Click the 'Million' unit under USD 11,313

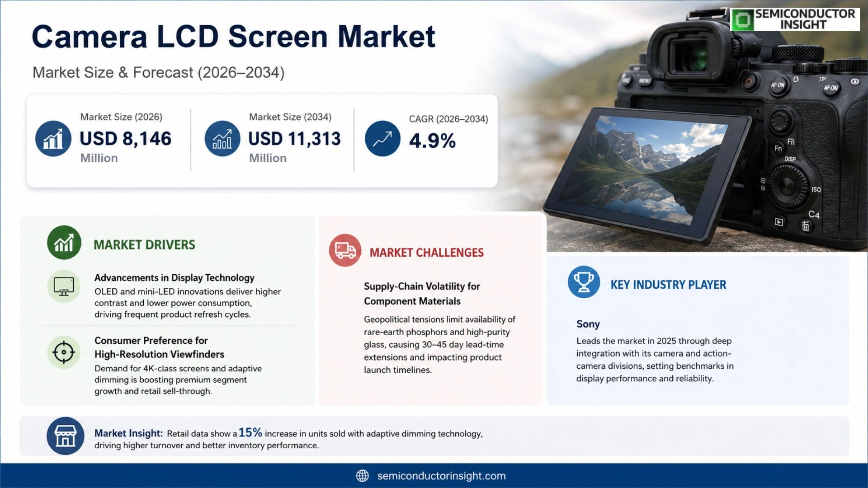[268, 158]
